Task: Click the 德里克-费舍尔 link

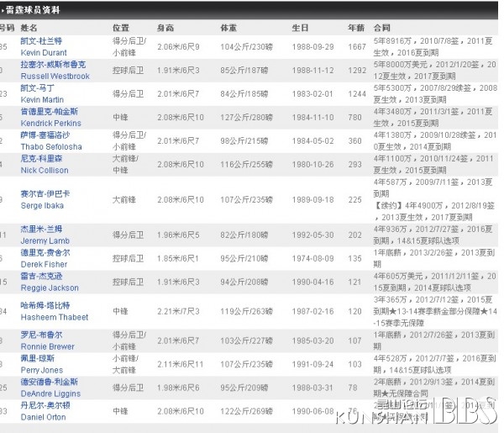Action: tap(45, 252)
